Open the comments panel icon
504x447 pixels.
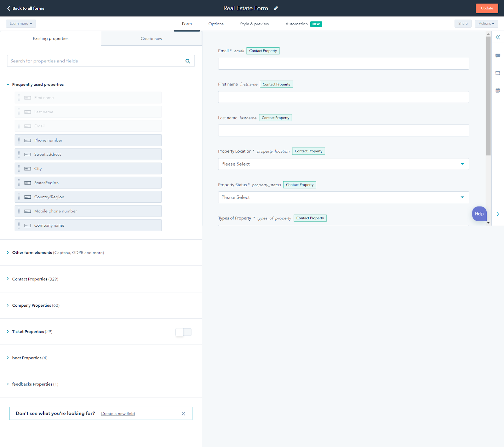(x=498, y=55)
